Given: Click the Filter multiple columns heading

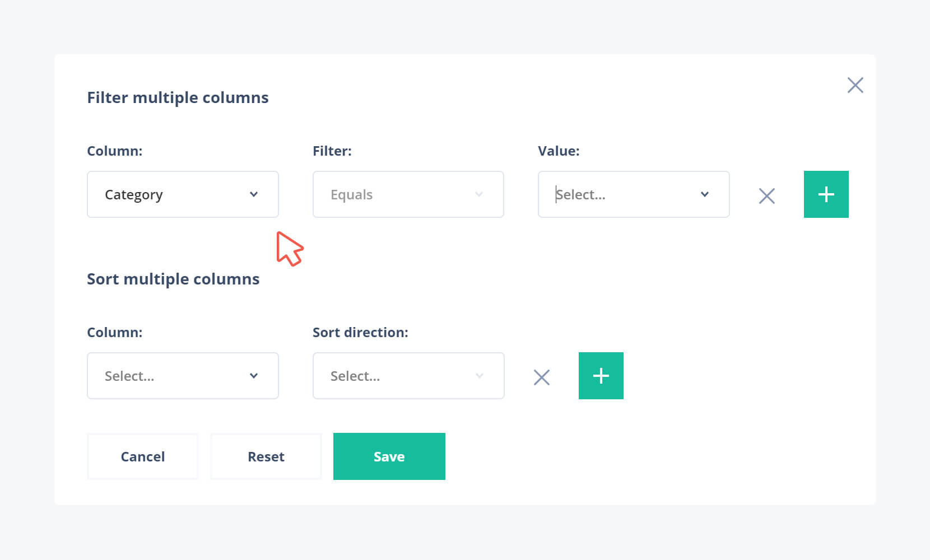Looking at the screenshot, I should coord(178,97).
